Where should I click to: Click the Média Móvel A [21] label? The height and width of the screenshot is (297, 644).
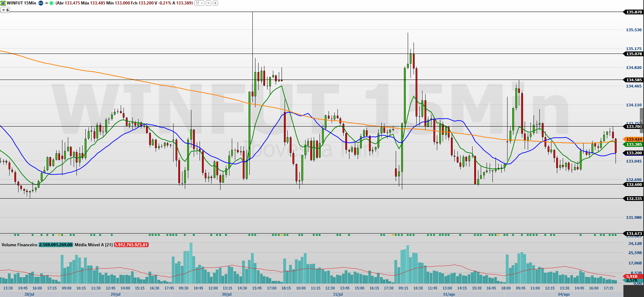tap(94, 245)
